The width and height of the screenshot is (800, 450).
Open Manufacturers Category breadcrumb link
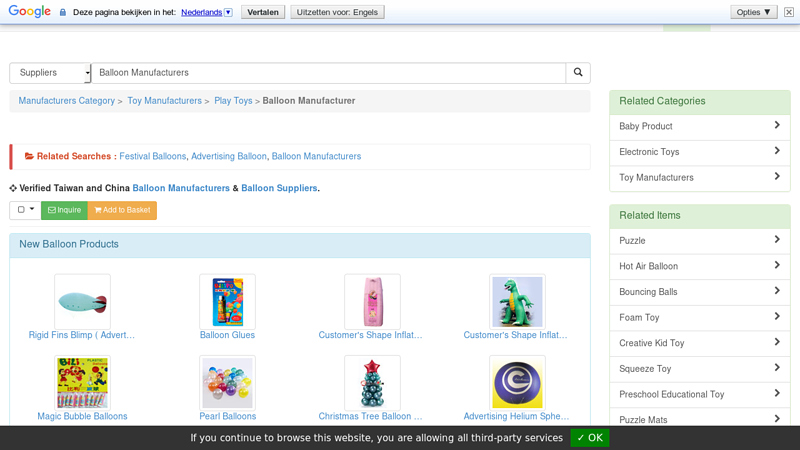click(67, 101)
